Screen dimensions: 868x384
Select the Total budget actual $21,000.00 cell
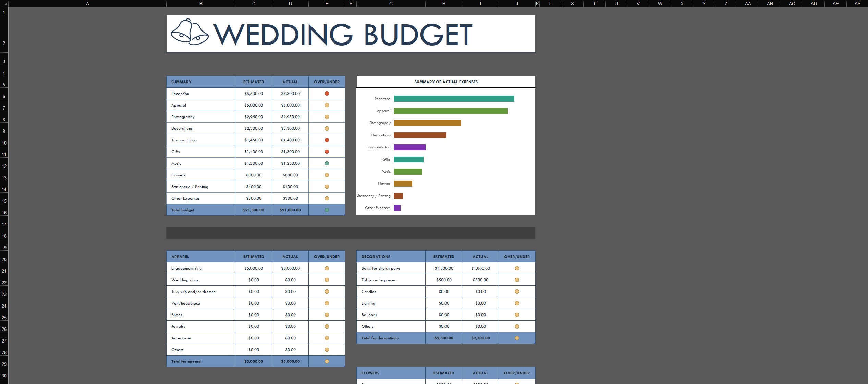(290, 210)
